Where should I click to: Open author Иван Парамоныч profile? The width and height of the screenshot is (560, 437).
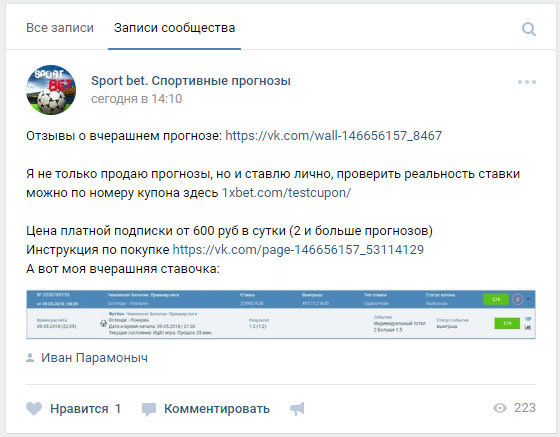tap(94, 358)
